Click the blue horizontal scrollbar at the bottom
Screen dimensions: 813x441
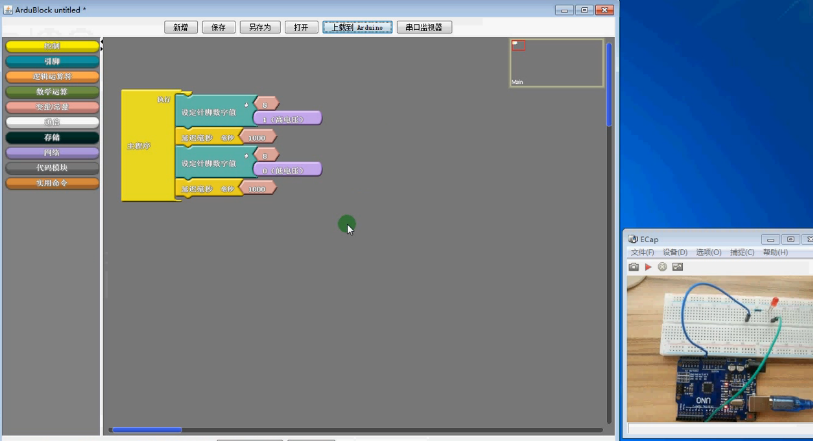146,430
